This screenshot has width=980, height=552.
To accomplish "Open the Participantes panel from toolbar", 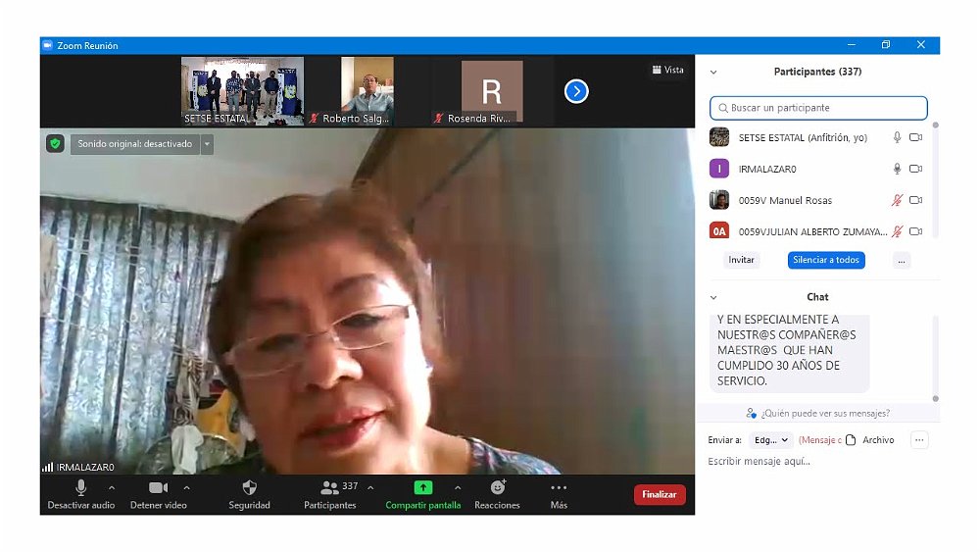I will (x=329, y=487).
